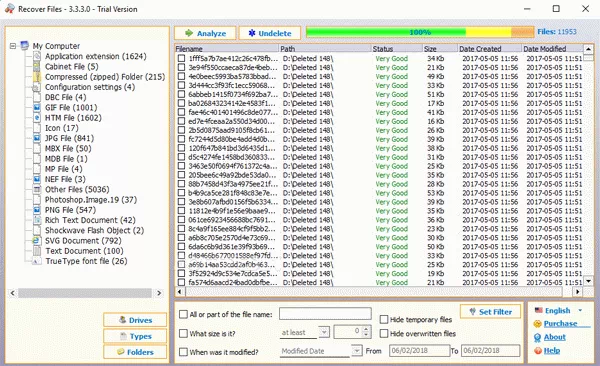Enable the When was it modified filter

(184, 351)
